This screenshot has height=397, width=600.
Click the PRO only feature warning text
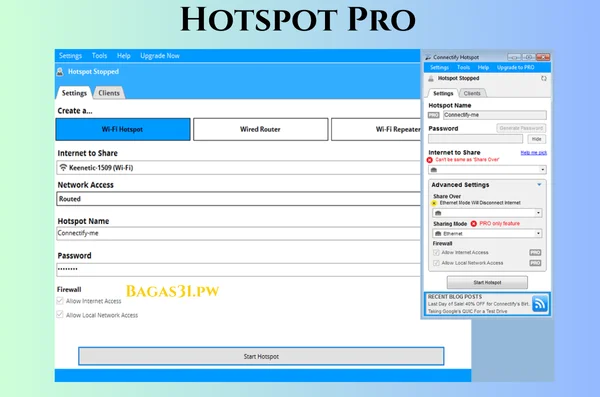click(x=499, y=224)
